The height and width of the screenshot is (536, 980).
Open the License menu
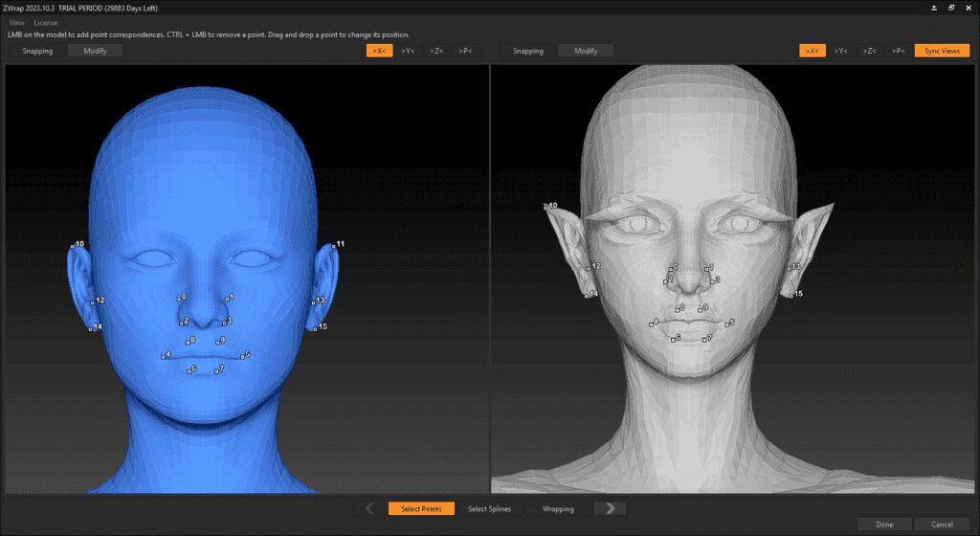(x=46, y=22)
